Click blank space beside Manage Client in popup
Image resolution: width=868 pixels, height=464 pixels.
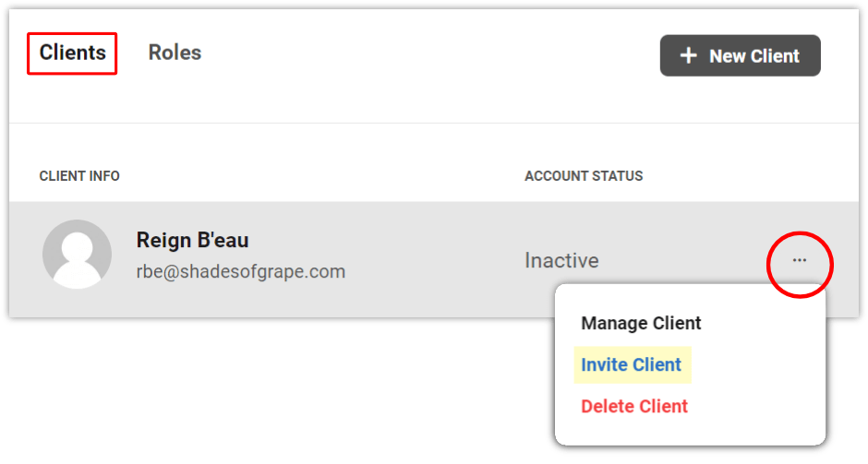pos(763,323)
